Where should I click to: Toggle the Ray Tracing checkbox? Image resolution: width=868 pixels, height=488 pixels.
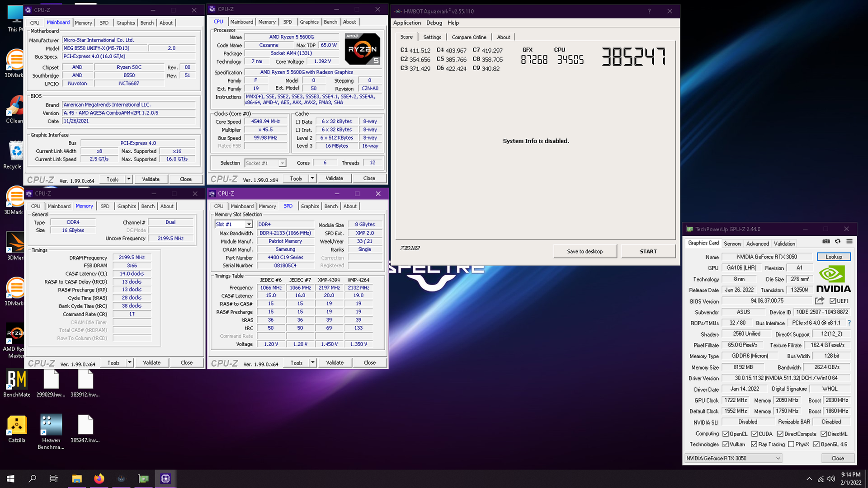pos(754,444)
